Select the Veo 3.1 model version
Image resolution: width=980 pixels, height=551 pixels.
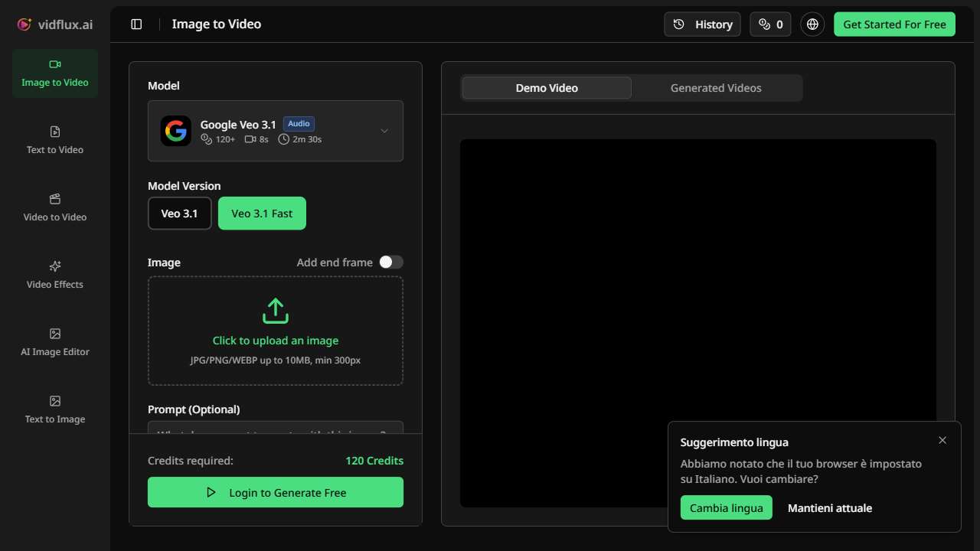pyautogui.click(x=179, y=214)
